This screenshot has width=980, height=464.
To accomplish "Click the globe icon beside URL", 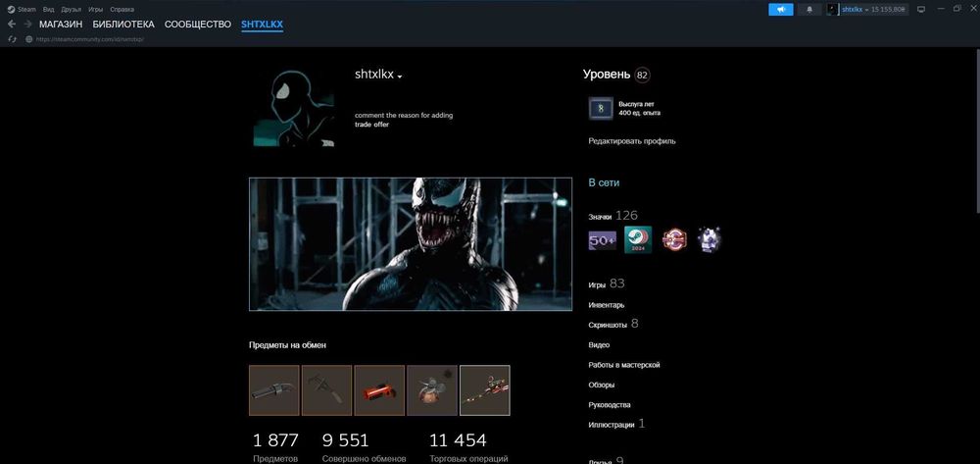I will pyautogui.click(x=28, y=39).
